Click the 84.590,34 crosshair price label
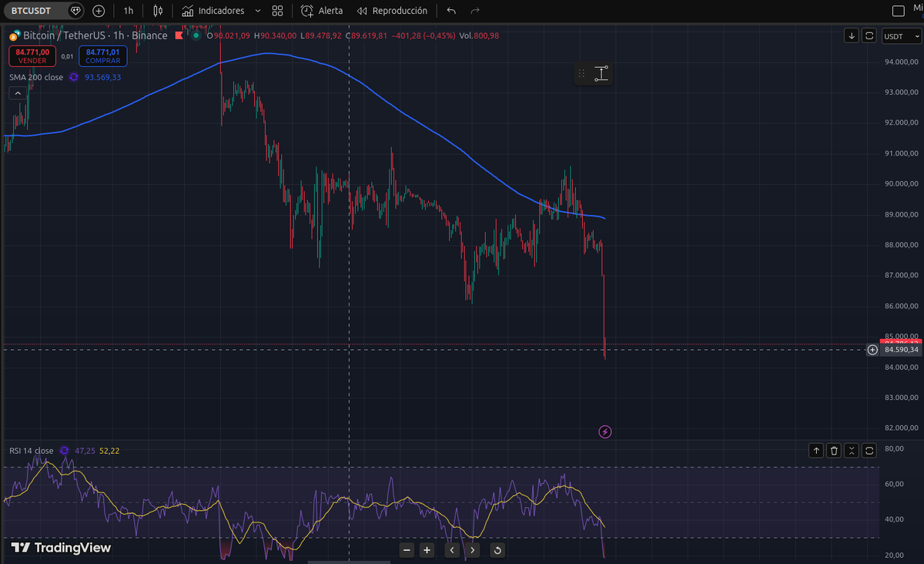924x564 pixels. tap(902, 350)
